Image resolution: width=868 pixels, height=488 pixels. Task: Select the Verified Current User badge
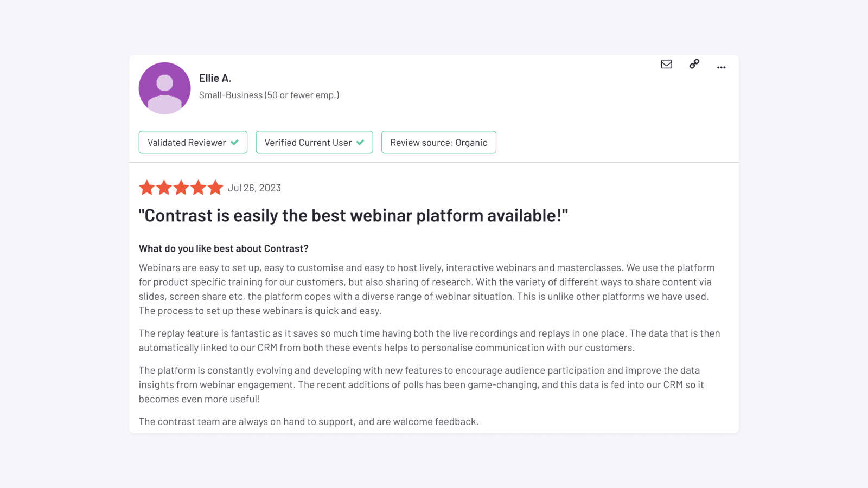coord(314,142)
